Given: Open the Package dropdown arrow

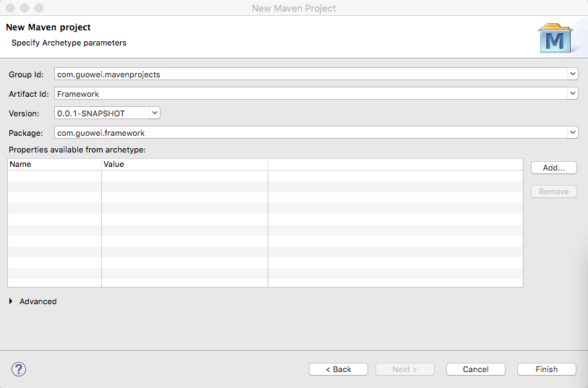Looking at the screenshot, I should [x=573, y=132].
